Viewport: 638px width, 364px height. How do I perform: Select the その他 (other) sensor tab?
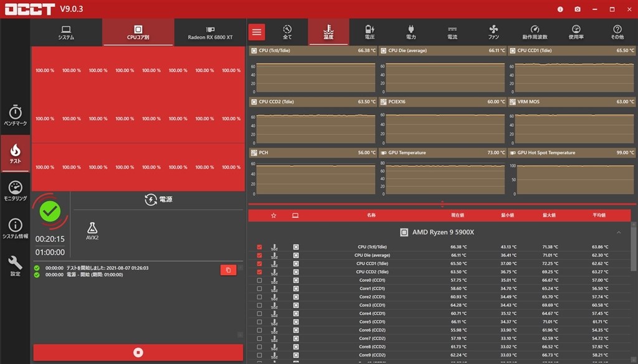coord(617,32)
